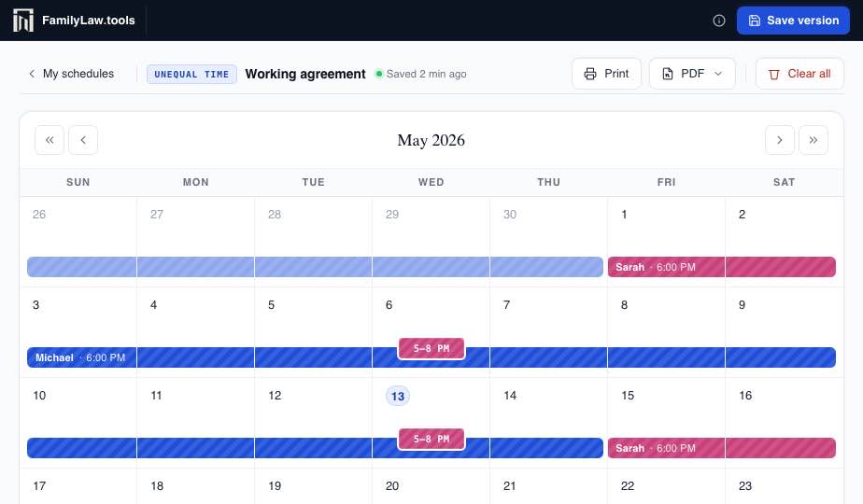Click the faded blue bar on April 26

click(81, 267)
